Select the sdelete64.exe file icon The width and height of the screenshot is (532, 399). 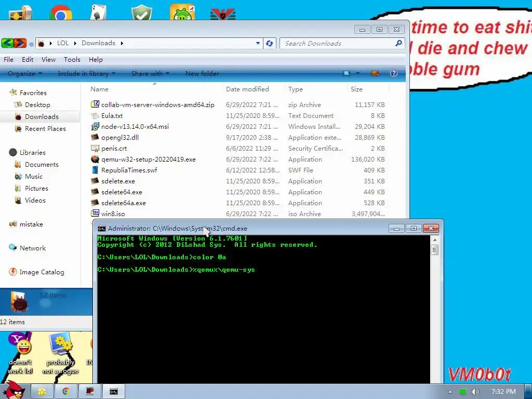(x=95, y=192)
